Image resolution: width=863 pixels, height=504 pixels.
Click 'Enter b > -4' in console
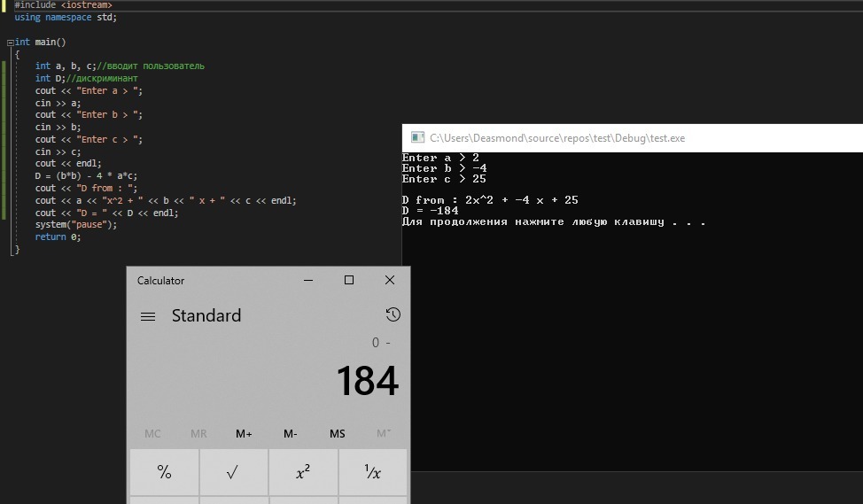[444, 168]
